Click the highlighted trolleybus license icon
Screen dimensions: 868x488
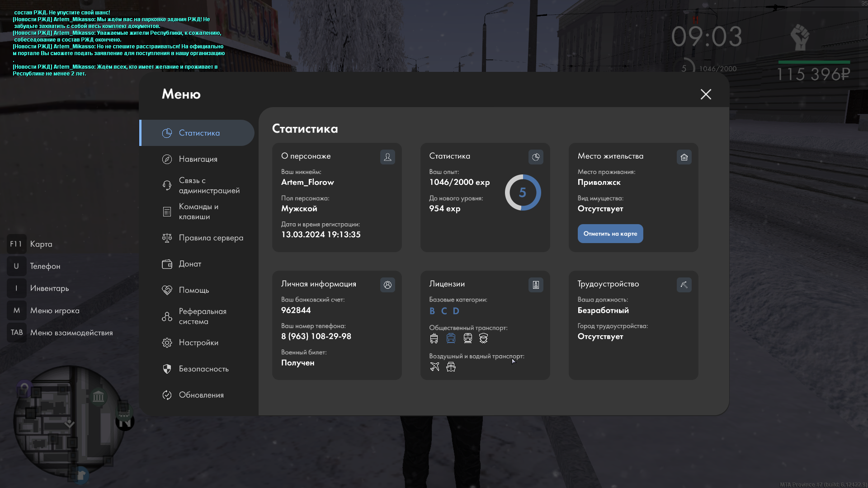coord(451,338)
